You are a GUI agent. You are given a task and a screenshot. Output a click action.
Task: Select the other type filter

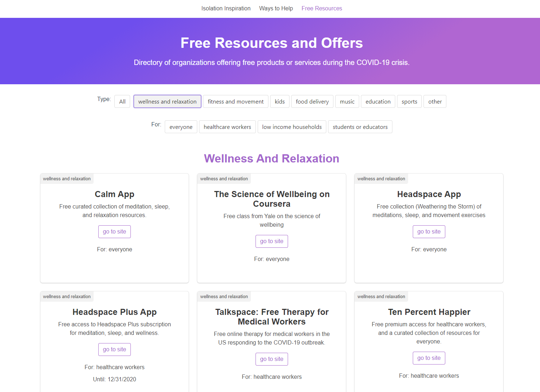[x=435, y=101]
